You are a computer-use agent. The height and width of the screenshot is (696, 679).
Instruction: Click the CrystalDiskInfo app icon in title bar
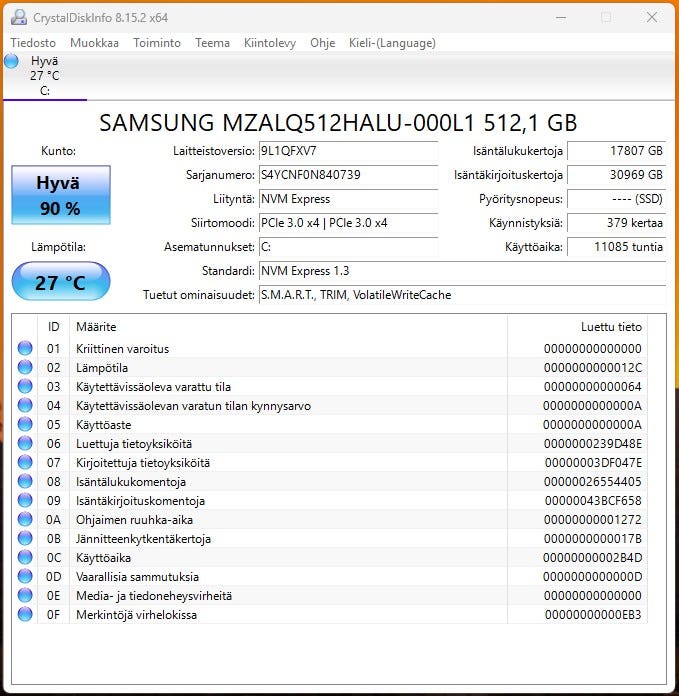[x=19, y=17]
